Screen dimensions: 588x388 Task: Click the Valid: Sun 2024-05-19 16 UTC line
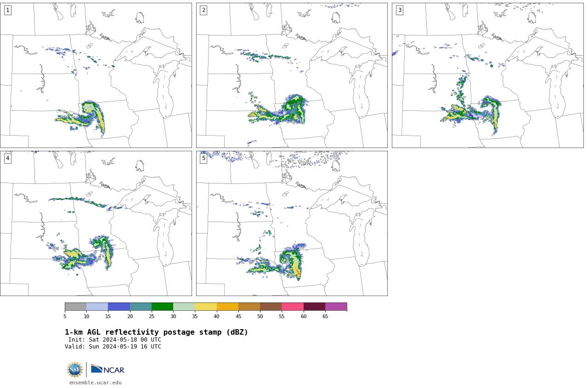[113, 347]
